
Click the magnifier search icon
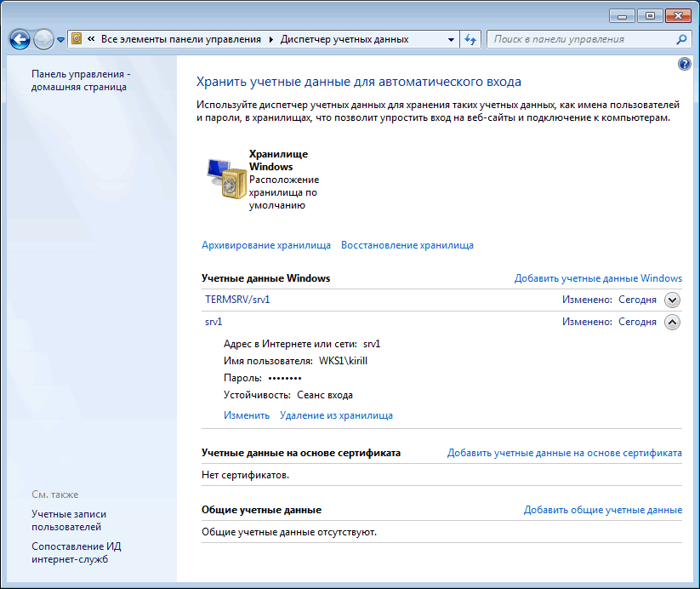(x=681, y=39)
